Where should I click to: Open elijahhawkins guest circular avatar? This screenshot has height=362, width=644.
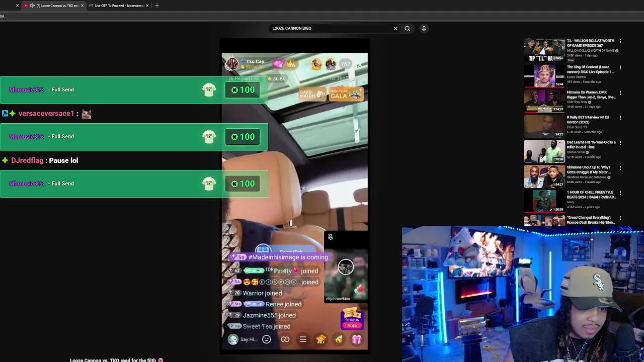tap(346, 267)
